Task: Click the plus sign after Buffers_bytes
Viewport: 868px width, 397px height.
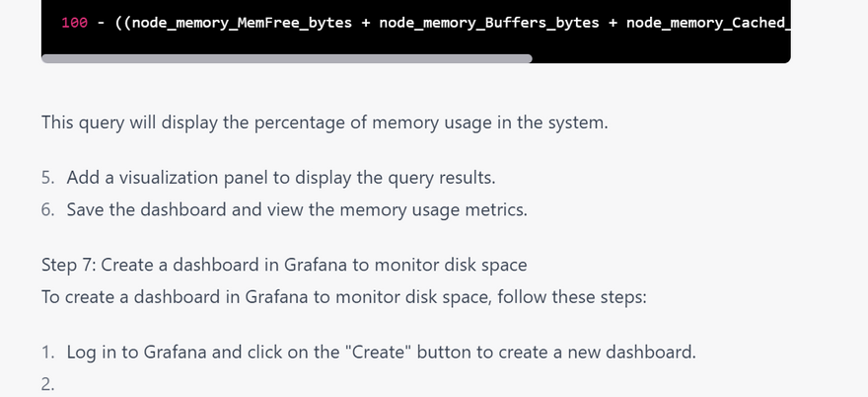Action: click(612, 22)
